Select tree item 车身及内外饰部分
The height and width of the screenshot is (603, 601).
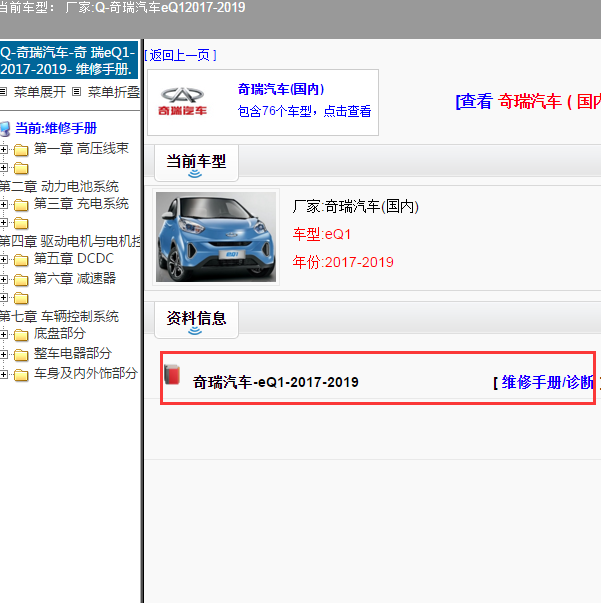(x=86, y=373)
